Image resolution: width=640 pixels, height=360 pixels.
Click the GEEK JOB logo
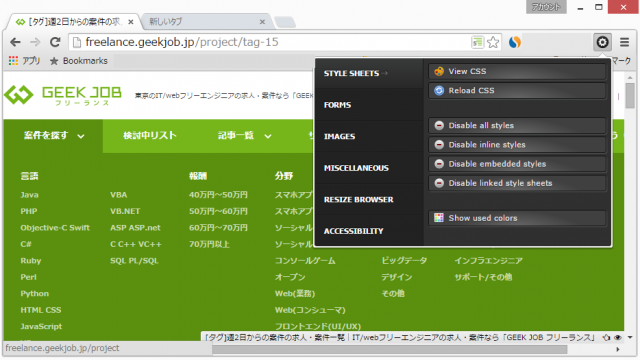coord(62,96)
